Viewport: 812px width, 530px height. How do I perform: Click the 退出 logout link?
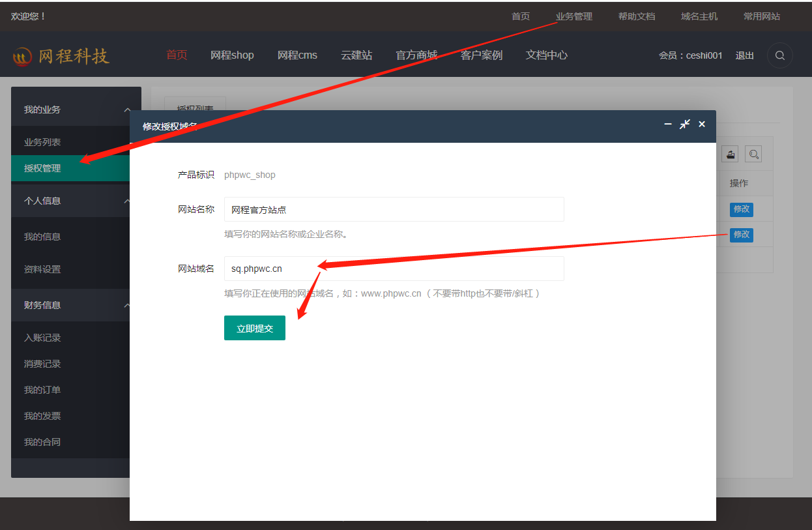click(744, 55)
